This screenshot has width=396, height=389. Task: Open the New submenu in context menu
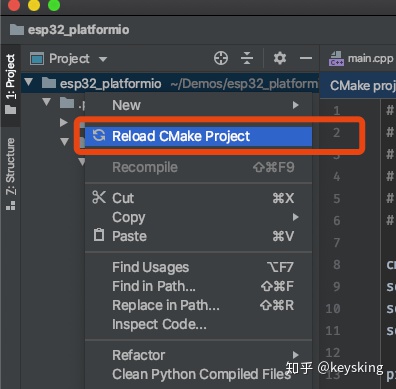(198, 105)
